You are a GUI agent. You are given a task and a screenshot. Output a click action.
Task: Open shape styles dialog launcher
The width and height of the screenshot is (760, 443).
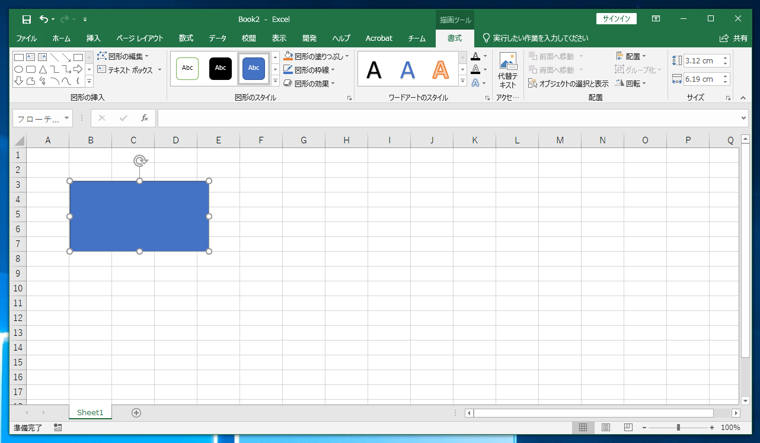pyautogui.click(x=349, y=98)
